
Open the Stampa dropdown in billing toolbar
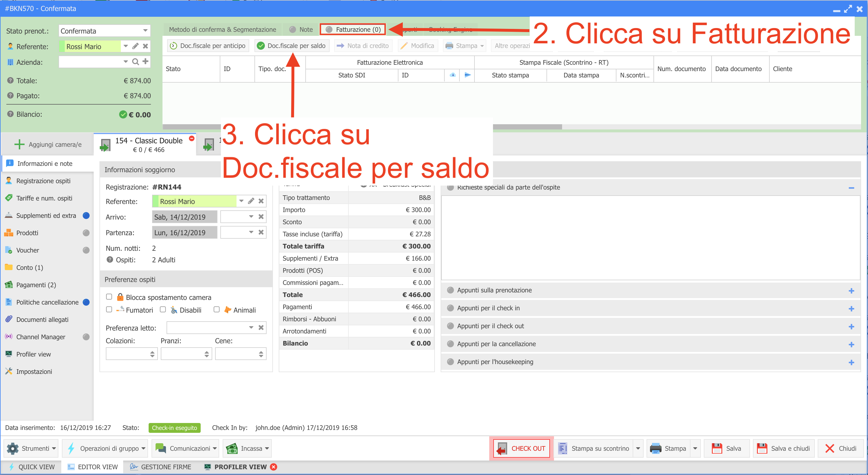tap(464, 46)
